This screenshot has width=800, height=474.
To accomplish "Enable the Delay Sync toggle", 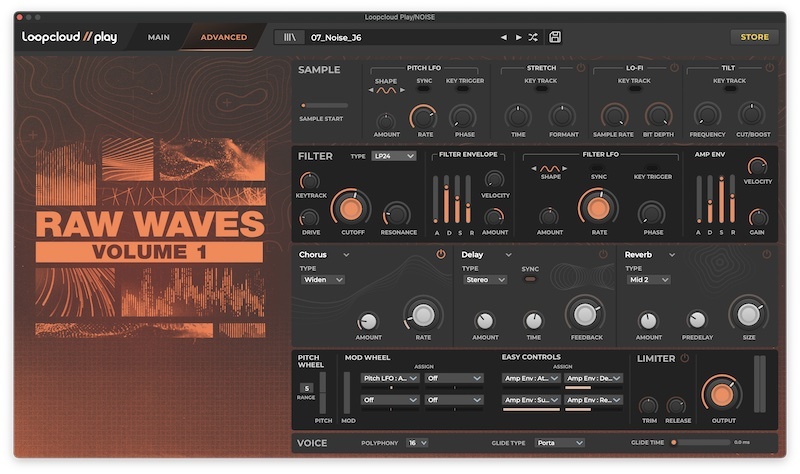I will coord(530,280).
